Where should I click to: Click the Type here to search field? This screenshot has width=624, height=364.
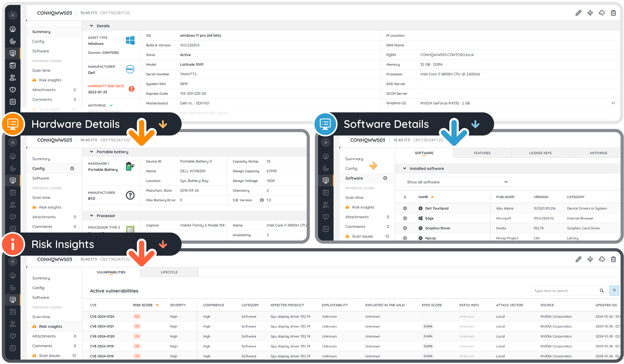[565, 291]
